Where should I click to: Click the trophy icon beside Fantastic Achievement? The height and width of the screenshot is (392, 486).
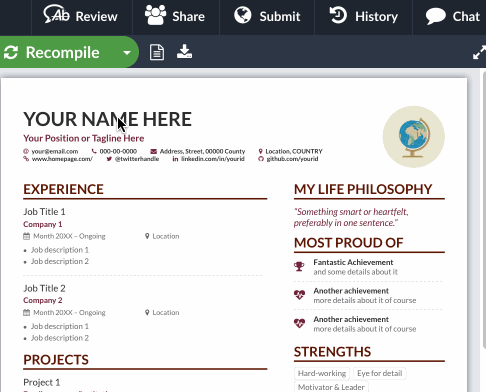(x=299, y=267)
